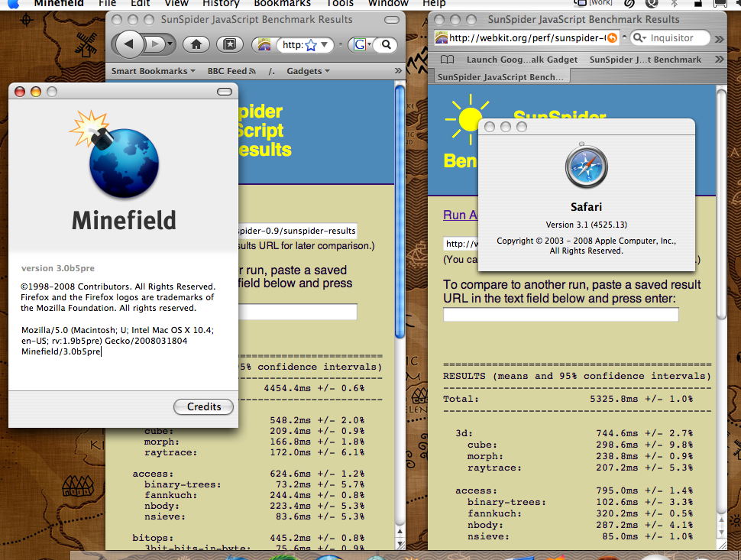
Task: Open the Minefield application menu
Action: 59,4
